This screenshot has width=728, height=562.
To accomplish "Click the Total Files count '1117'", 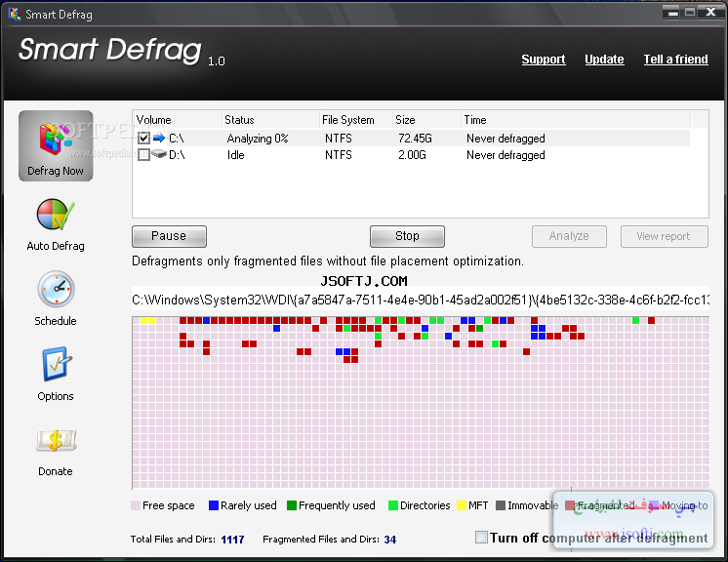I will coord(232,540).
